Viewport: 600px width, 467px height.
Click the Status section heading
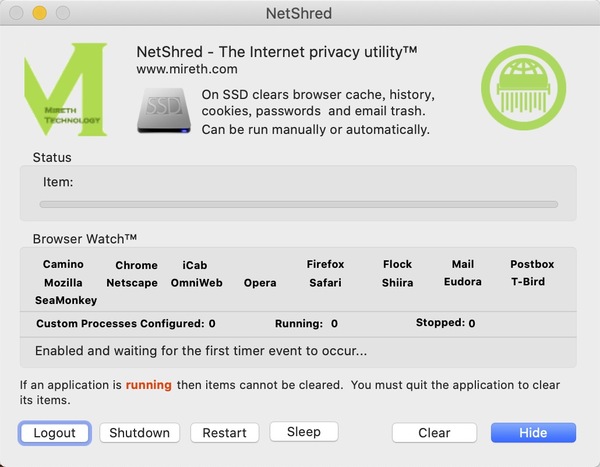(52, 158)
